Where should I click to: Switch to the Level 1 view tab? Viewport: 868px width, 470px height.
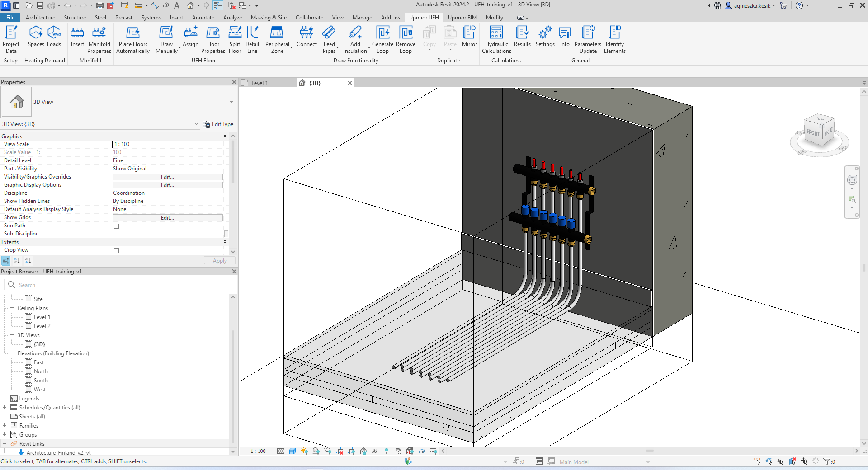coord(259,83)
